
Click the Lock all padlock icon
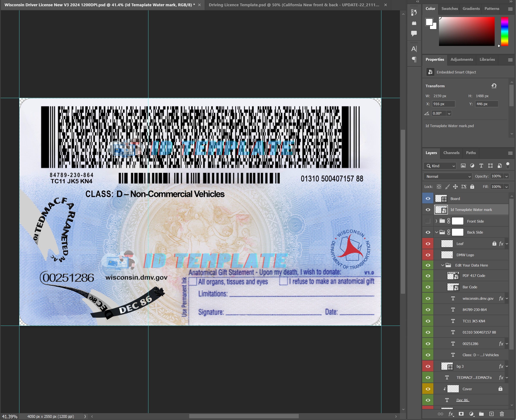pyautogui.click(x=472, y=187)
